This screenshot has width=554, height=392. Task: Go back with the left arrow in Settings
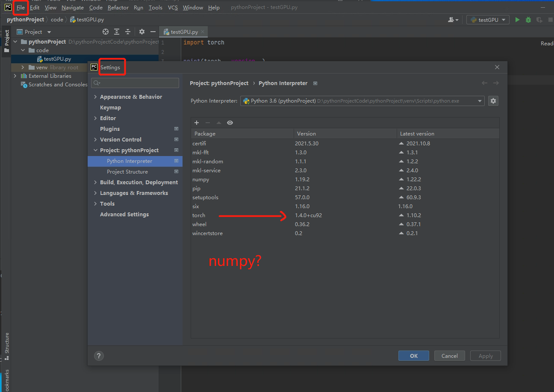click(x=484, y=83)
